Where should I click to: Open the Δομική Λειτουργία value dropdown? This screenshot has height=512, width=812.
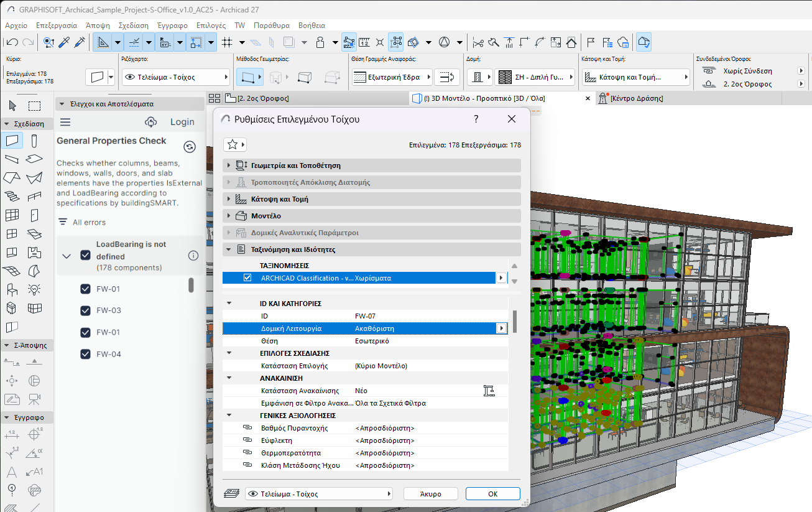click(501, 328)
